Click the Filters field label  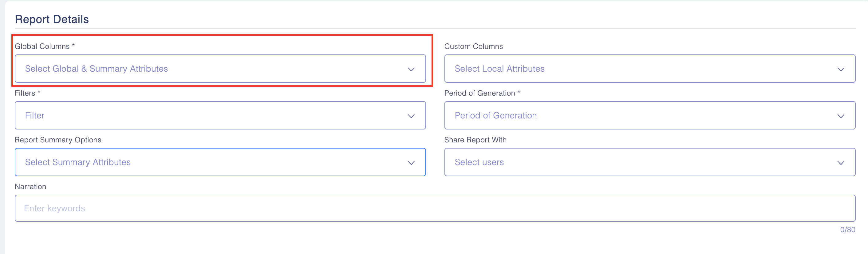click(x=25, y=93)
